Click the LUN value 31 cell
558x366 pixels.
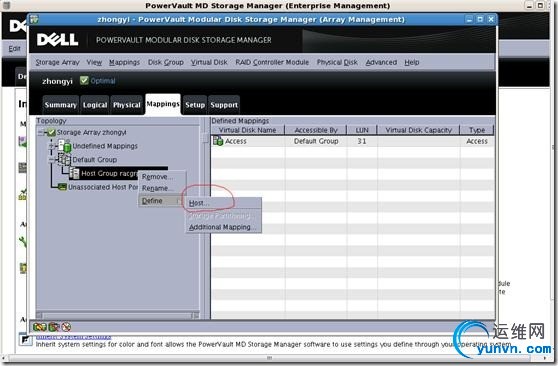click(362, 141)
